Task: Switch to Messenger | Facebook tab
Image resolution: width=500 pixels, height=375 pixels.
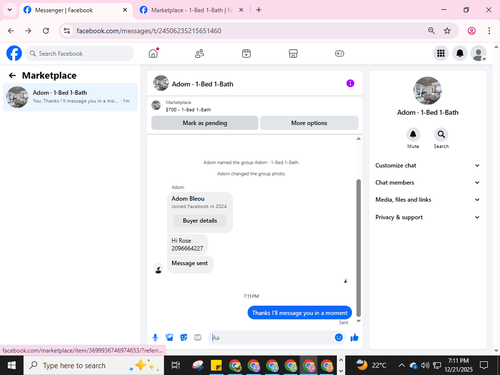Action: point(75,10)
